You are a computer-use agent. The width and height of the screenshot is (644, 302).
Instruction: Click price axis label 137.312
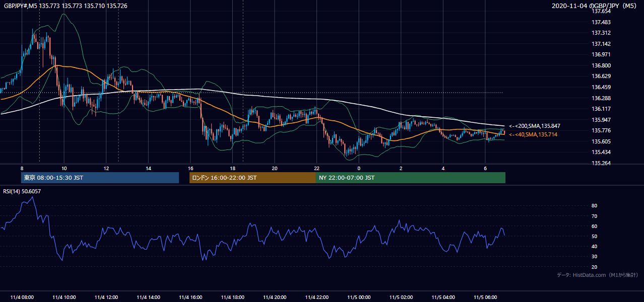[x=601, y=33]
